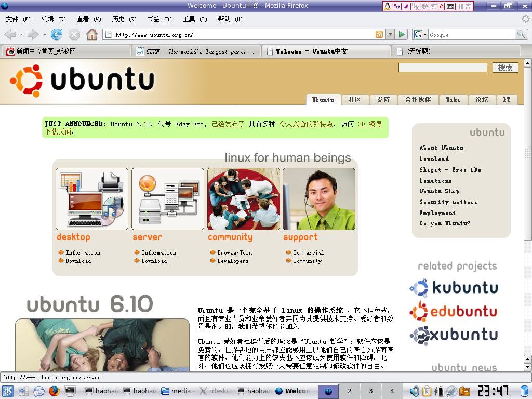Click the Google search box
This screenshot has height=399, width=532.
coord(472,34)
